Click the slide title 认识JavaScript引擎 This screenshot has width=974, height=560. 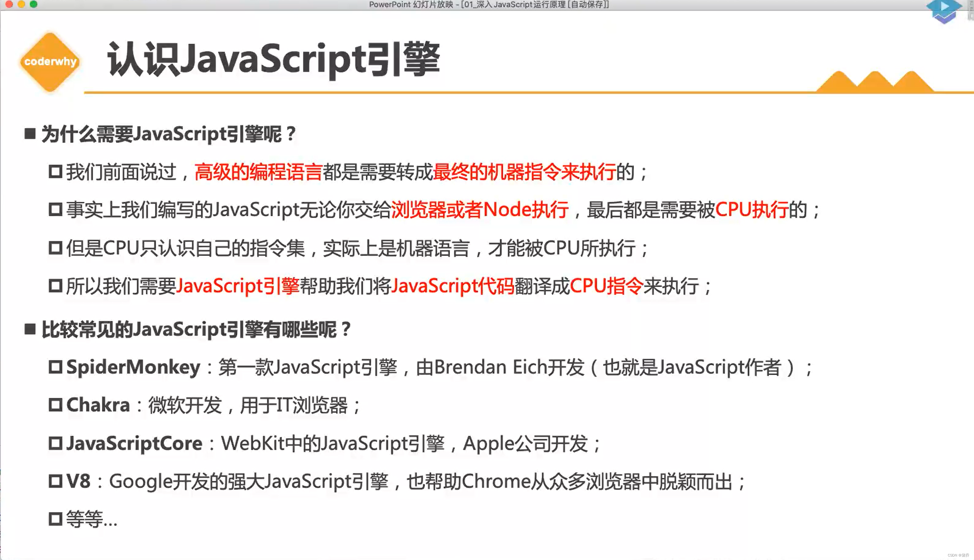(273, 60)
